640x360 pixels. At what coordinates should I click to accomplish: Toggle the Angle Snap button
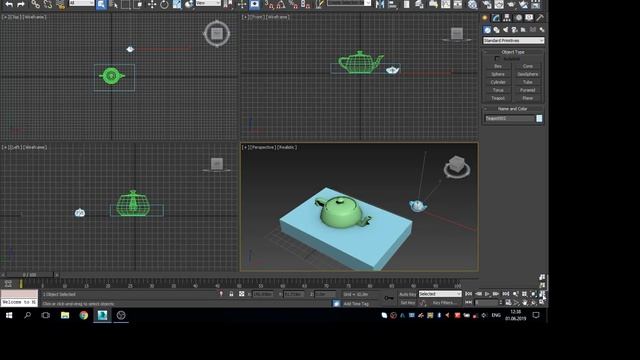pyautogui.click(x=281, y=4)
